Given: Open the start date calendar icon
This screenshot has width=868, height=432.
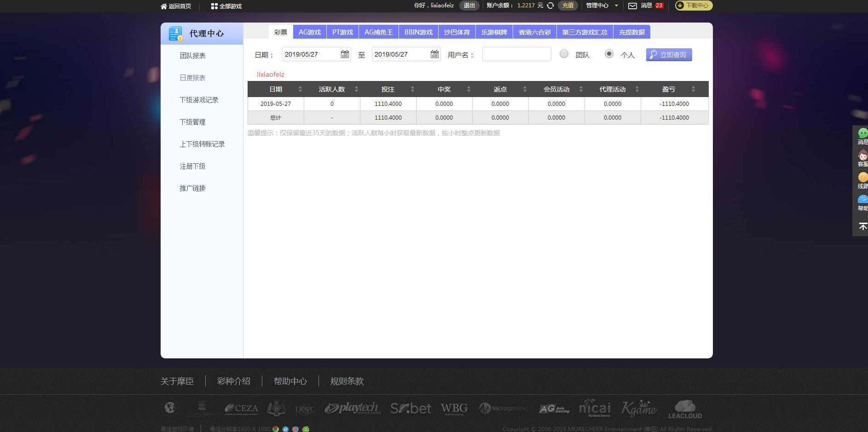Looking at the screenshot, I should point(346,54).
